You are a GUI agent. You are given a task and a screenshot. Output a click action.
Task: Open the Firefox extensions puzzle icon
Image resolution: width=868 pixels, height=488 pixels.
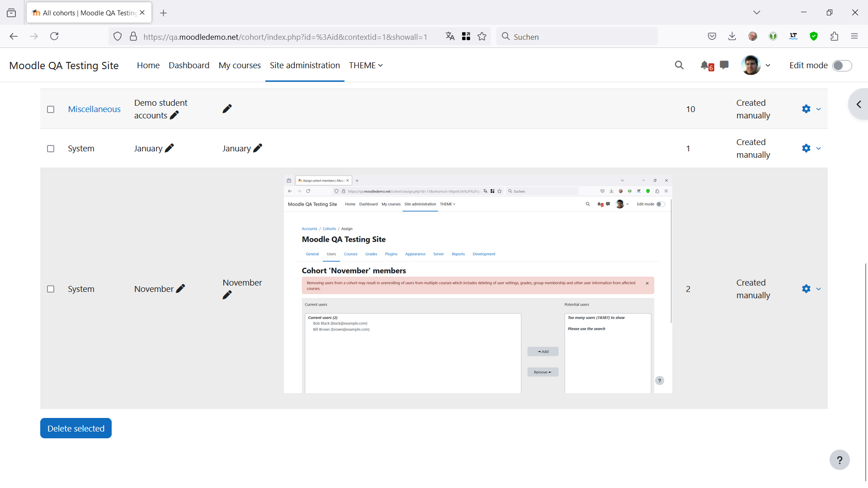point(835,37)
